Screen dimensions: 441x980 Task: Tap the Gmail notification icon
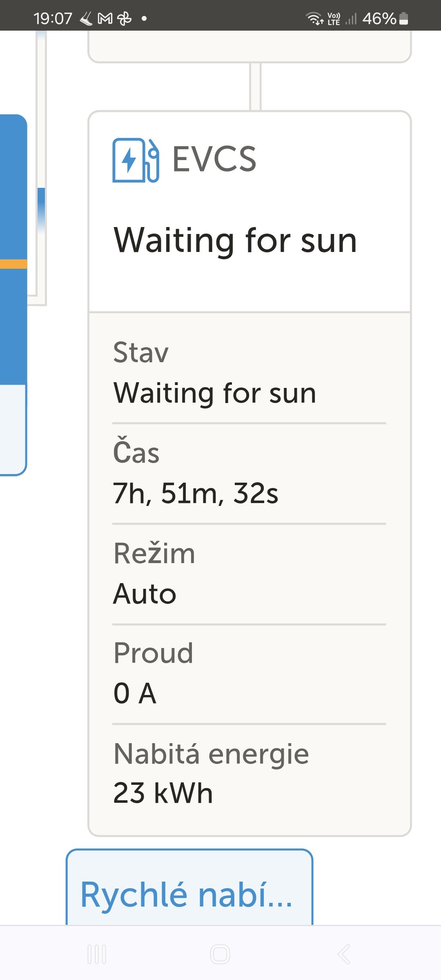coord(105,18)
